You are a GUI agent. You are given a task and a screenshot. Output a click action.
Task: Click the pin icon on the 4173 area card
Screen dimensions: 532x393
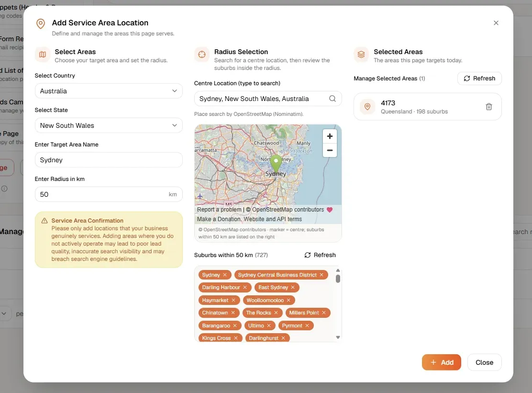point(367,107)
